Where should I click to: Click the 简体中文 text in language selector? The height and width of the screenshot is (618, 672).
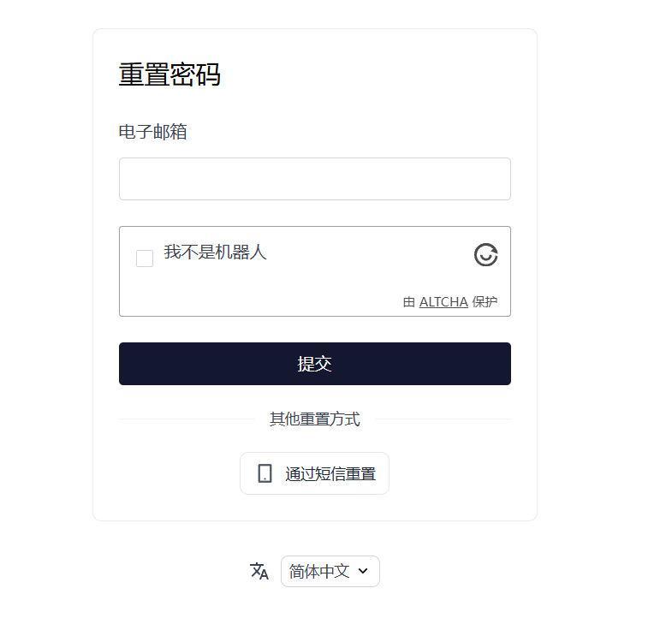(319, 571)
